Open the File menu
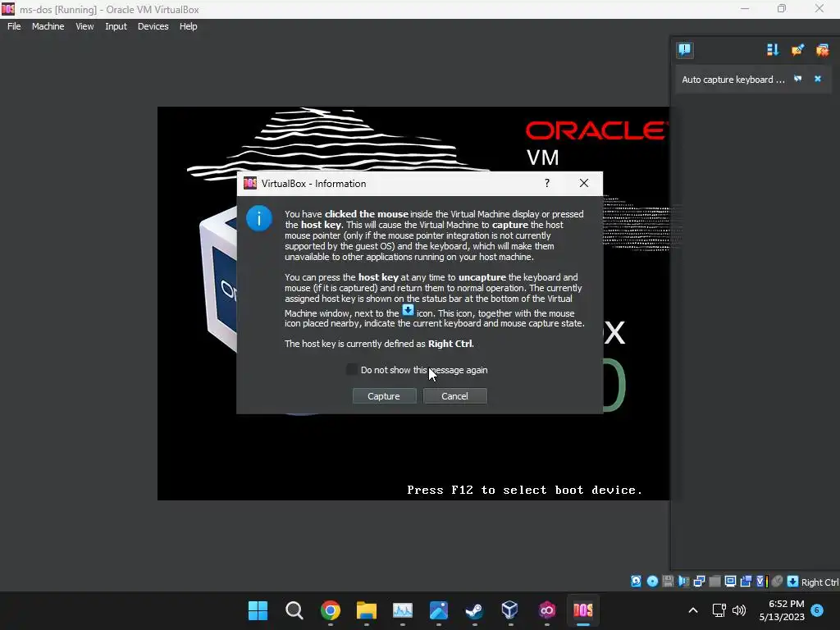 click(14, 26)
